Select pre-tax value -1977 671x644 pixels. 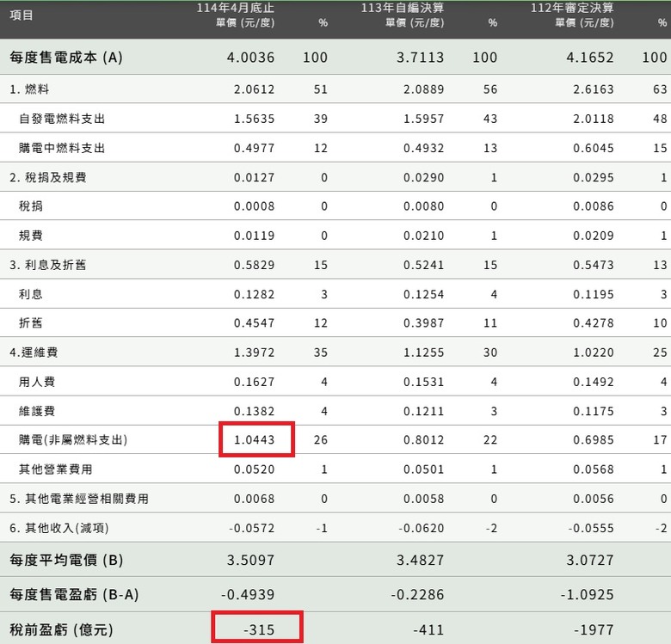[594, 630]
